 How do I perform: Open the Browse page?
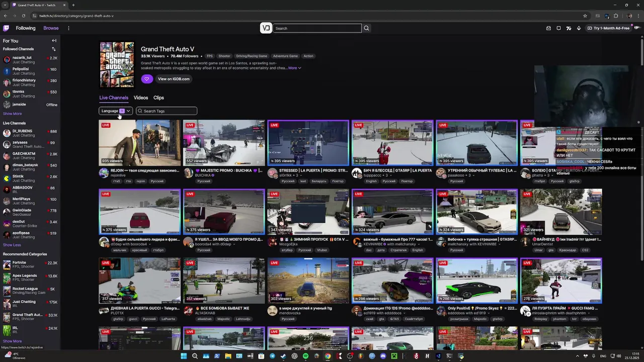point(51,28)
